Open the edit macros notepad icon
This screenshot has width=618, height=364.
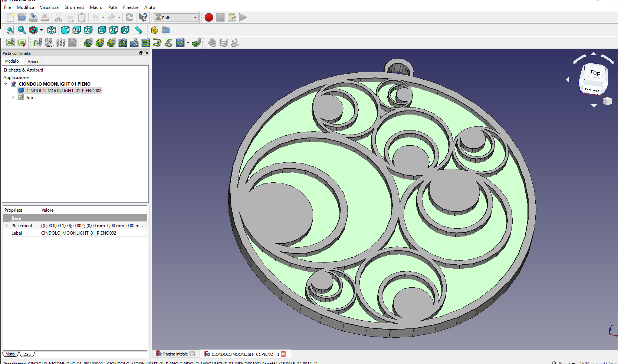click(x=232, y=17)
